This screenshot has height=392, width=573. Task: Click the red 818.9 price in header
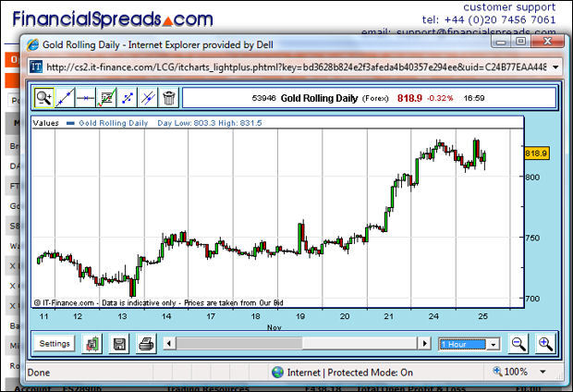click(409, 98)
